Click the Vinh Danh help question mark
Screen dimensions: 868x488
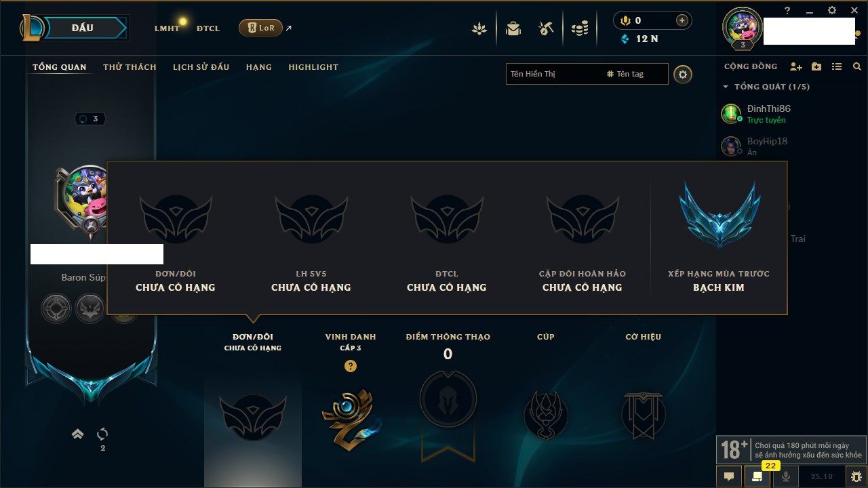tap(351, 366)
